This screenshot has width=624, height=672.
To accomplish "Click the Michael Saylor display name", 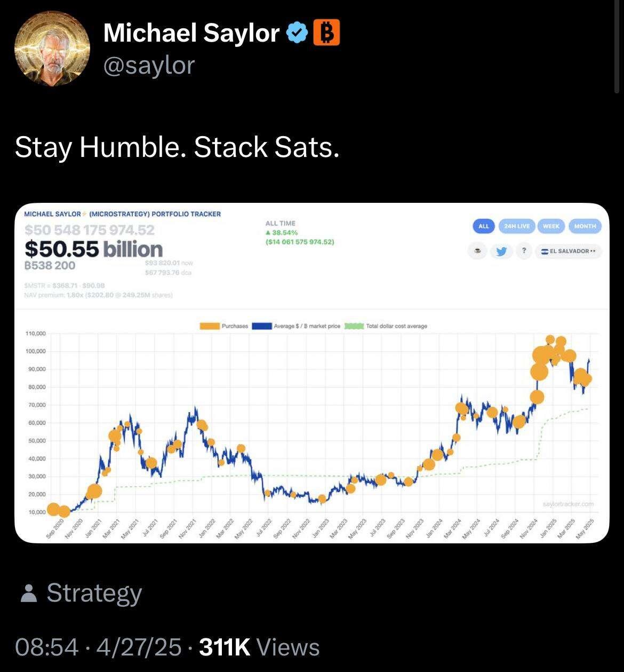I will (191, 33).
